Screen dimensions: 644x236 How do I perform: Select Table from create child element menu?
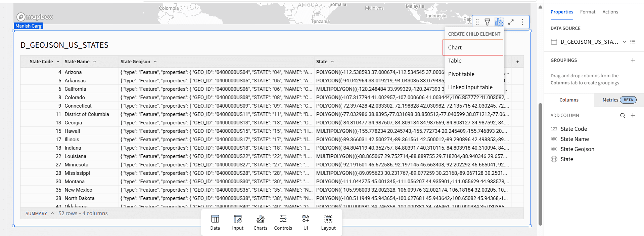474,61
